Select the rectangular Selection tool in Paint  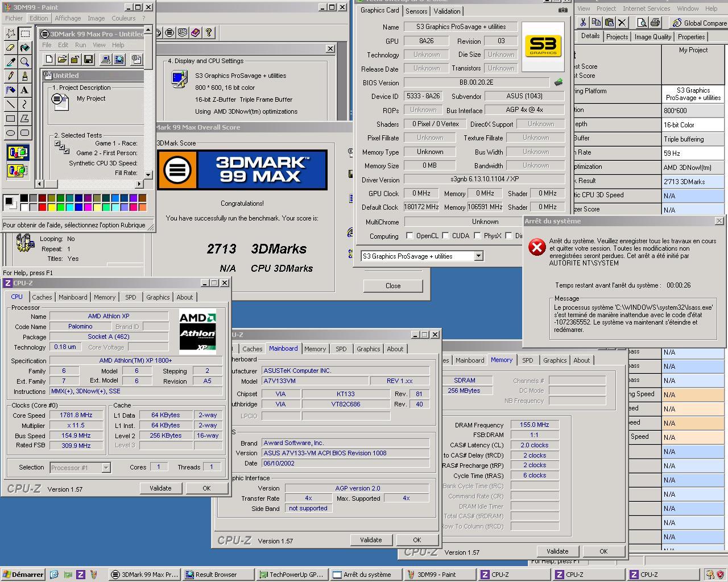pyautogui.click(x=25, y=34)
